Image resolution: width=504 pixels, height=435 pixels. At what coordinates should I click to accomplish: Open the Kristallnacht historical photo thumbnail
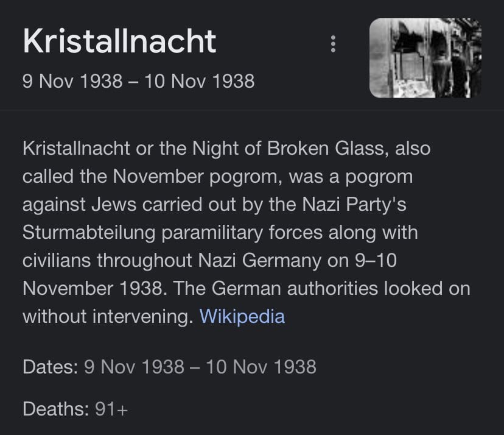(425, 58)
